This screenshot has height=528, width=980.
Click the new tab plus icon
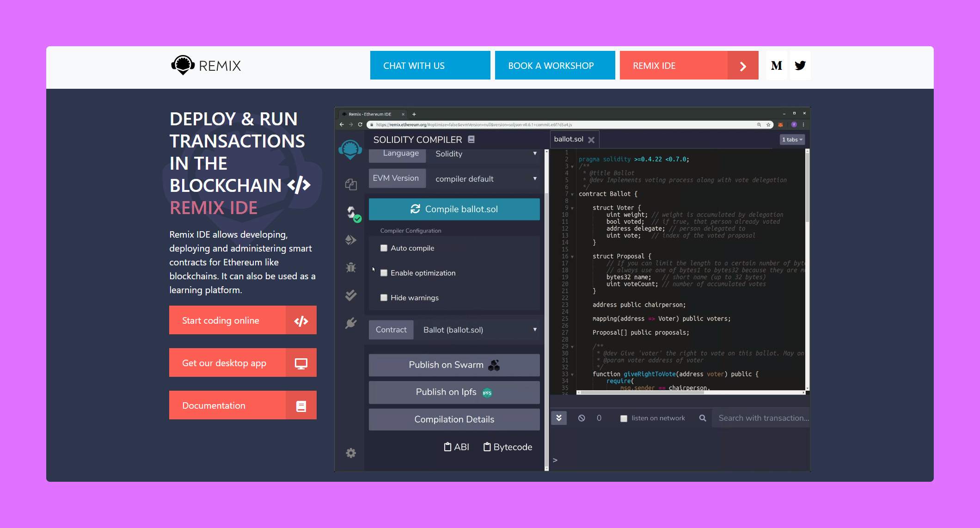pos(414,114)
